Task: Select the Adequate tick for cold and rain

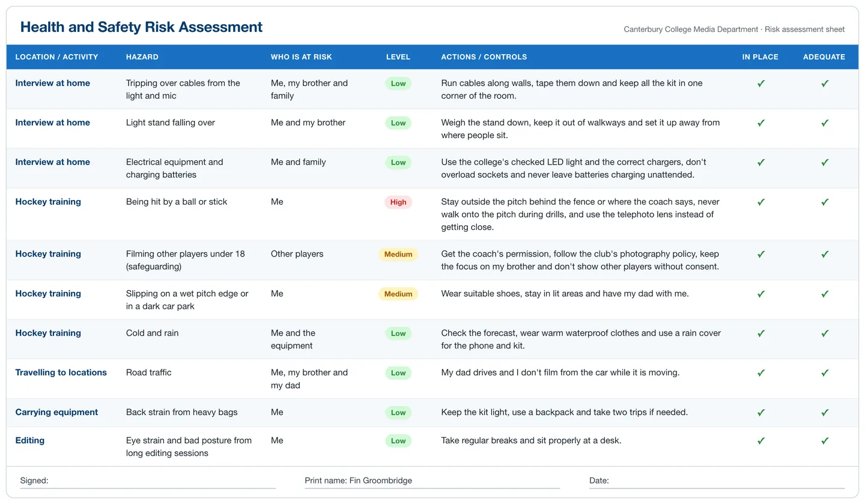Action: (825, 333)
